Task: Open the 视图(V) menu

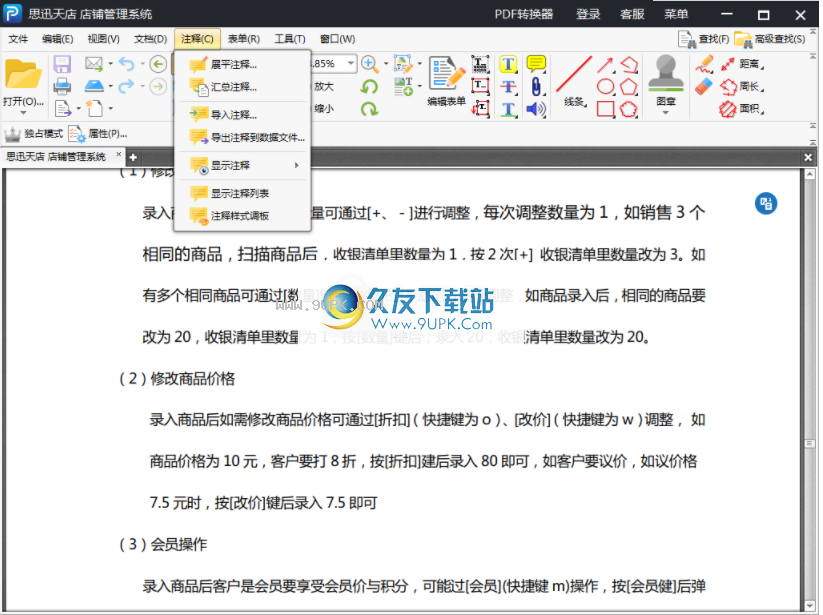Action: click(103, 39)
